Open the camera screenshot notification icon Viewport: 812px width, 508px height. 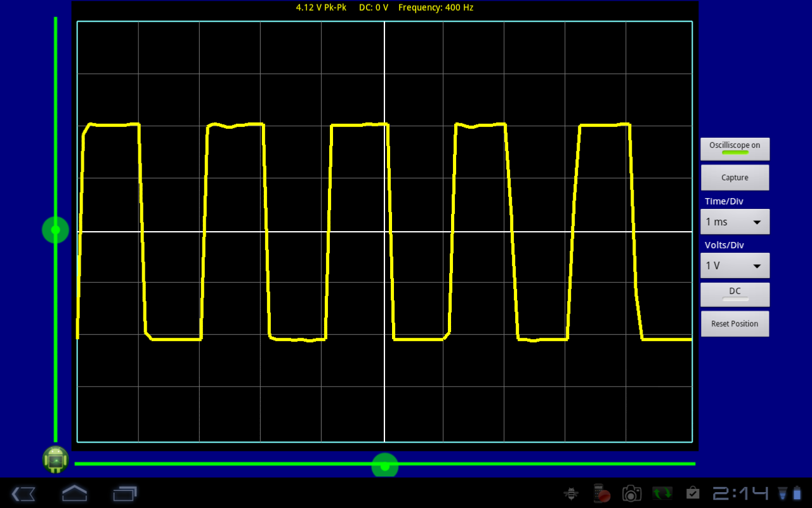pyautogui.click(x=631, y=493)
